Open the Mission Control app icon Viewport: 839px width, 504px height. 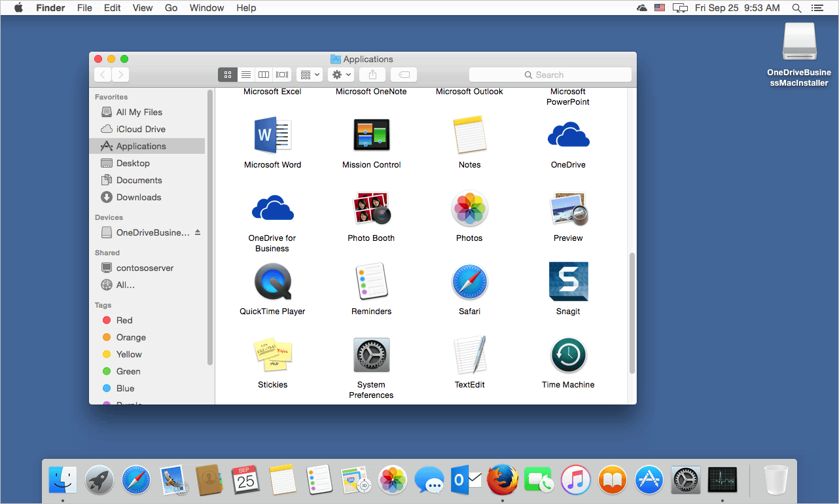[371, 135]
